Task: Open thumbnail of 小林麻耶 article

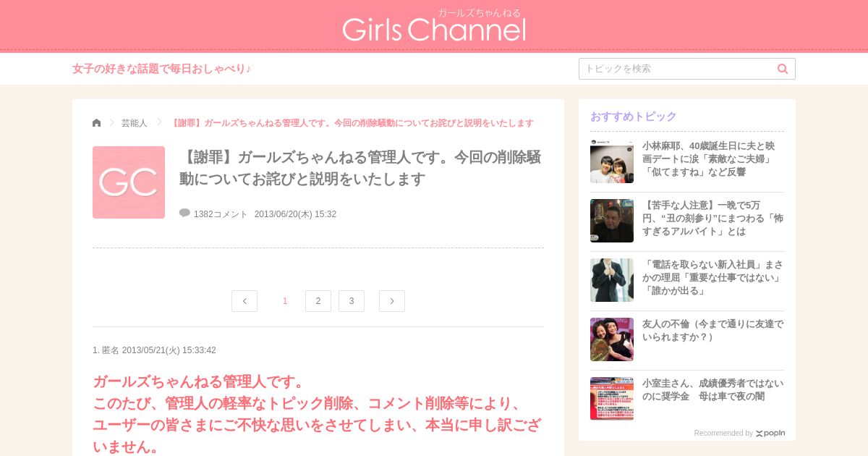Action: click(x=612, y=161)
